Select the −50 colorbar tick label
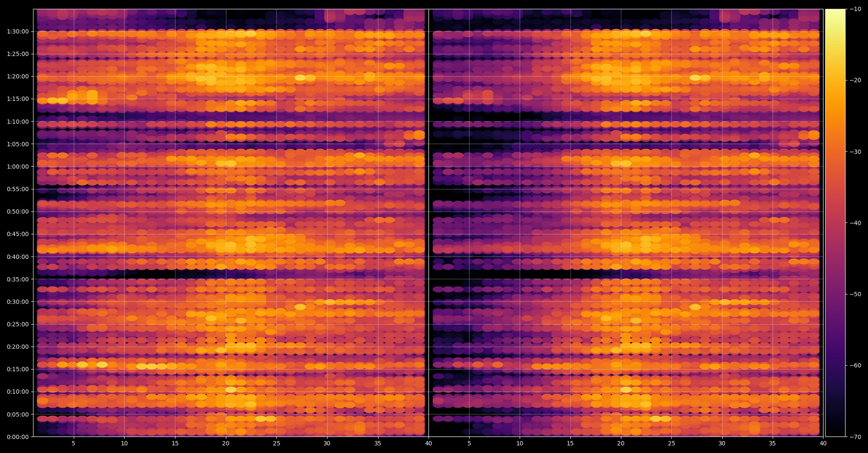Viewport: 868px width, 453px height. coord(855,294)
